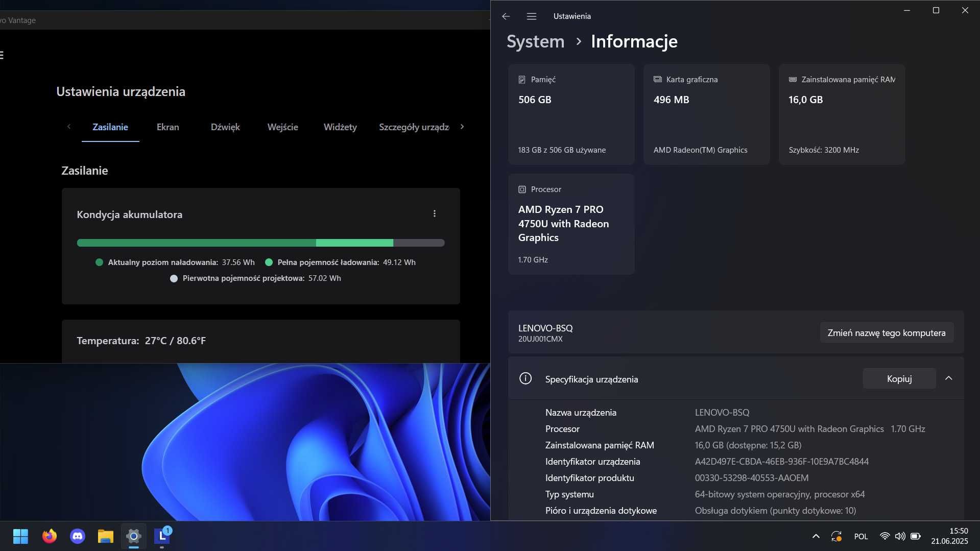
Task: Click the Temperatura 27°C / 80.6°F text
Action: [x=141, y=341]
